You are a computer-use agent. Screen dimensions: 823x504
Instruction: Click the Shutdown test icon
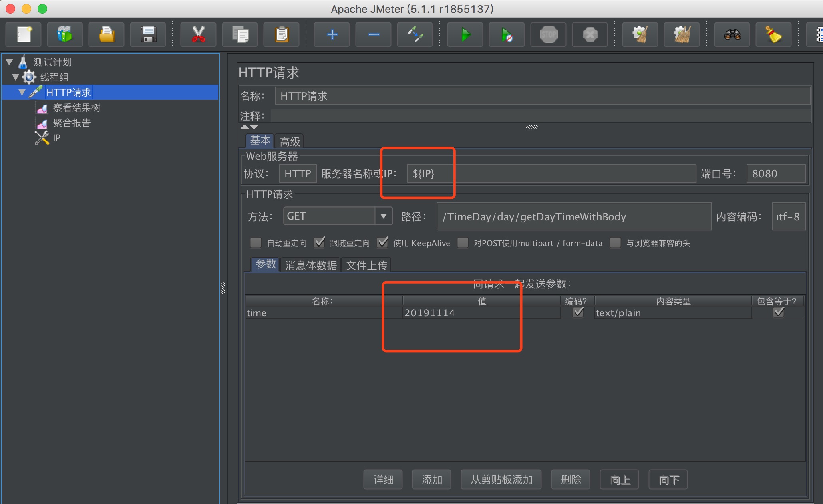pos(590,35)
